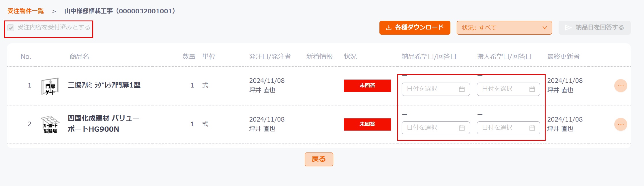Select row 2 搬入 date input field

tap(508, 128)
